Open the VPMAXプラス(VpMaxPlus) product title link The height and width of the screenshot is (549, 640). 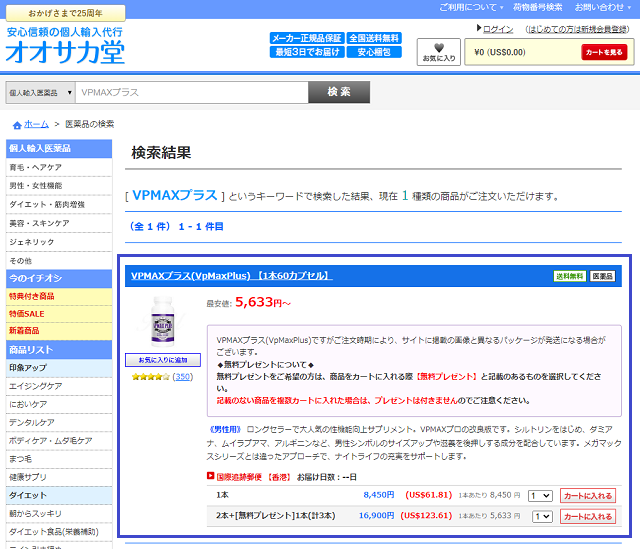pos(231,276)
